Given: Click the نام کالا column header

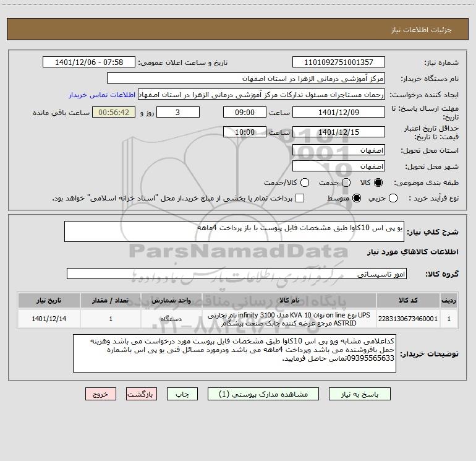Looking at the screenshot, I should (289, 300).
